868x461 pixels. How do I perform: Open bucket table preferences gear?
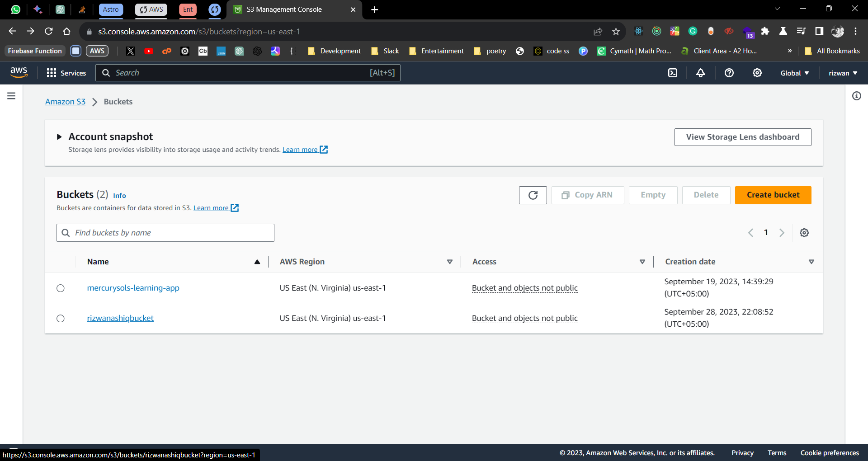[x=804, y=233]
